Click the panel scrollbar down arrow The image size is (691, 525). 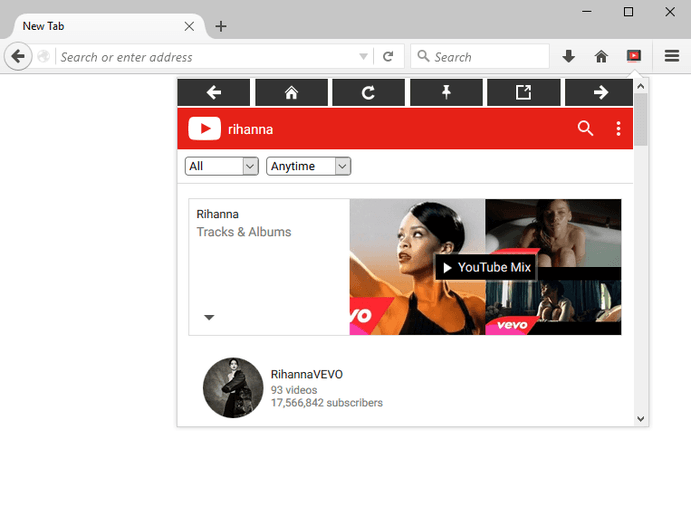(641, 419)
